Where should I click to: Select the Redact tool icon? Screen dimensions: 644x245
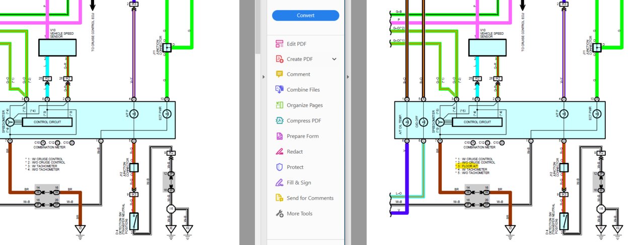279,152
